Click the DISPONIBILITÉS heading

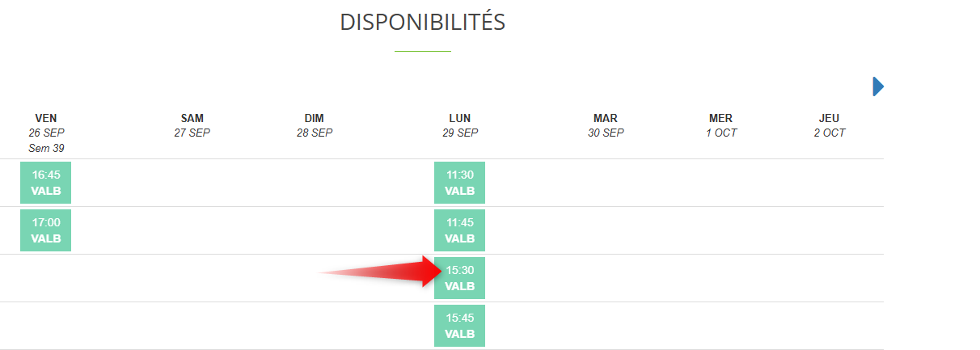coord(422,23)
